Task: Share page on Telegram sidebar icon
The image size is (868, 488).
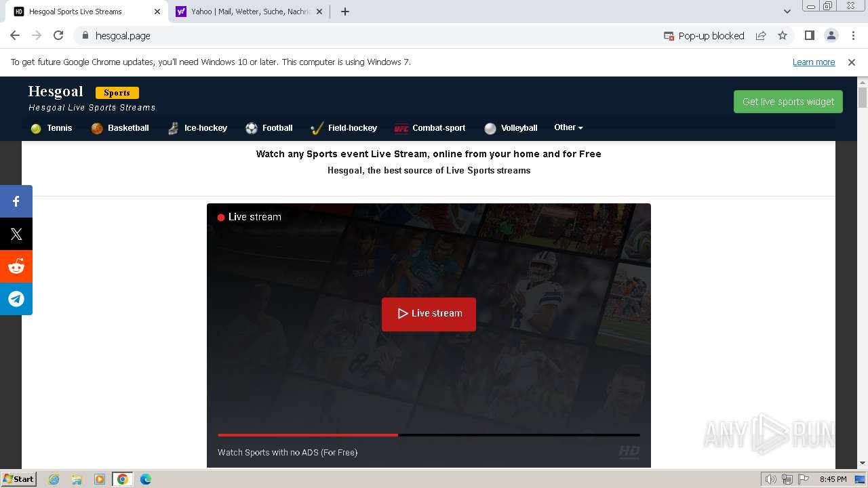Action: click(x=16, y=299)
